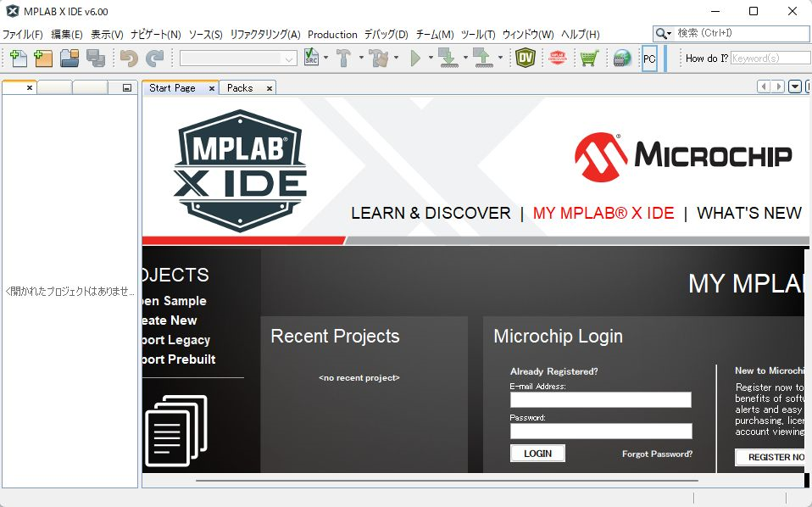The image size is (812, 507).
Task: Open the ナビゲート(N) menu
Action: click(x=156, y=35)
